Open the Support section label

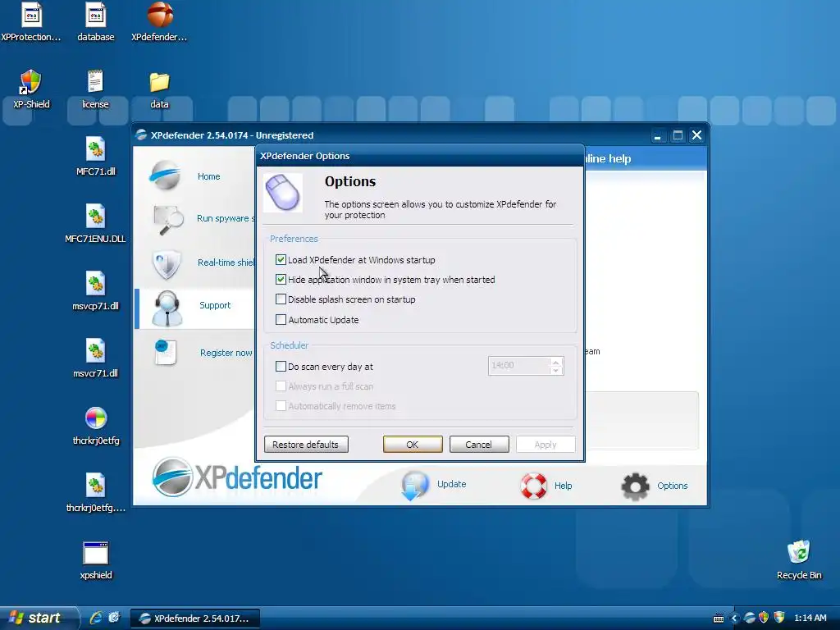point(215,305)
